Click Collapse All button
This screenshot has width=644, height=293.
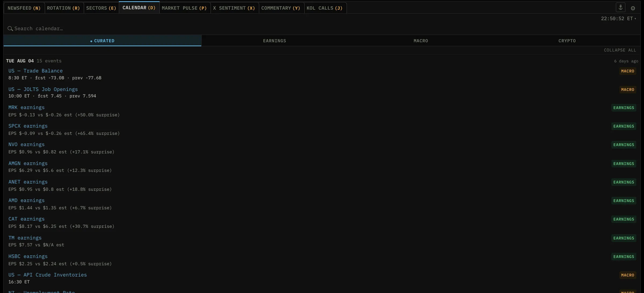click(620, 50)
